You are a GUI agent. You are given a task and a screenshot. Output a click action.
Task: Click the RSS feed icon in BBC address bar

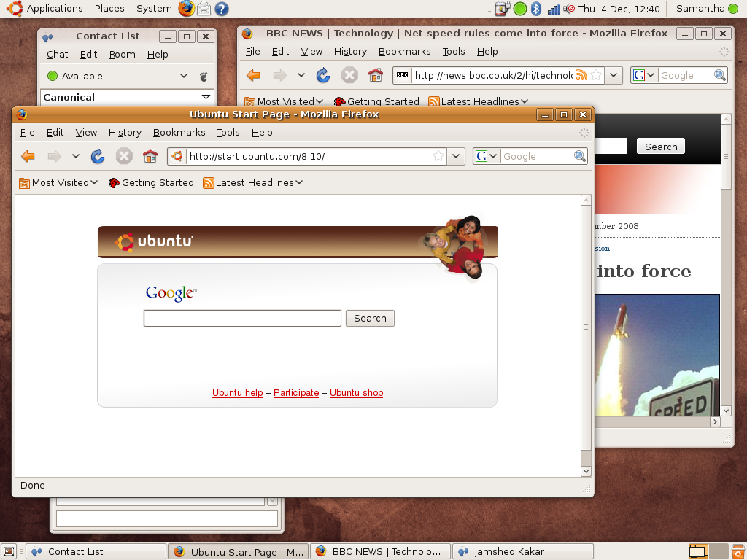tap(581, 75)
